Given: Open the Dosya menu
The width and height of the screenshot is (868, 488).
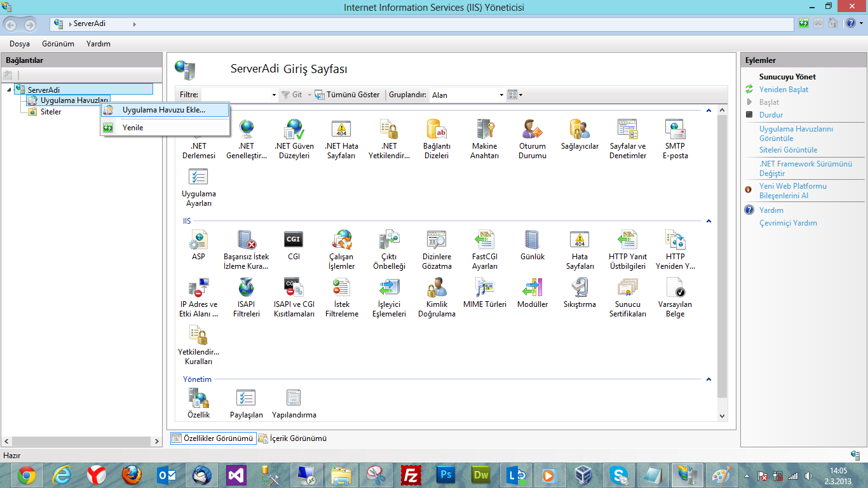Looking at the screenshot, I should pyautogui.click(x=20, y=44).
